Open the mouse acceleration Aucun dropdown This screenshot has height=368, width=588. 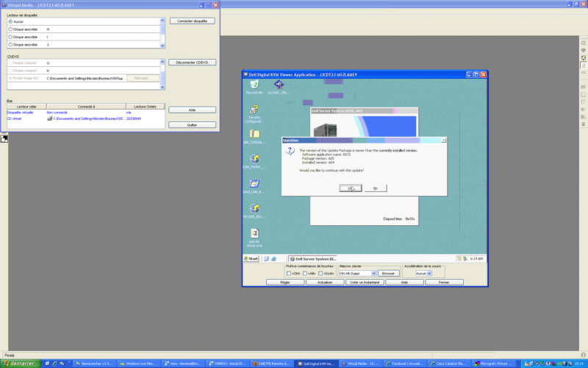429,273
